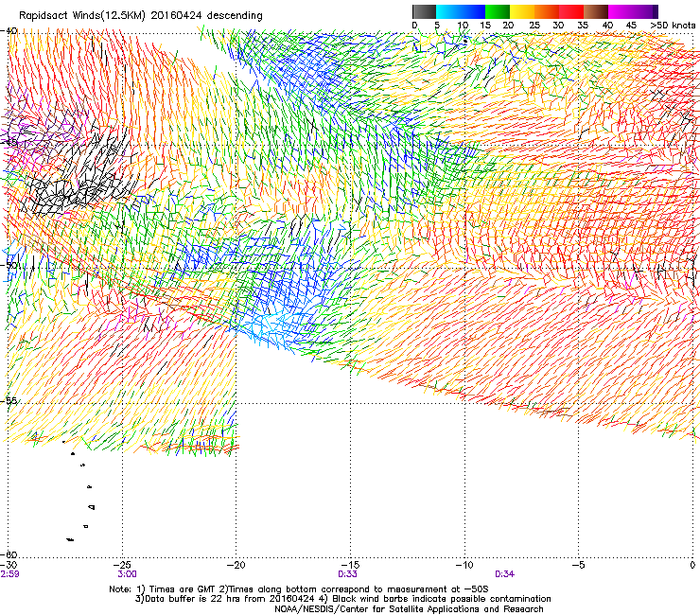This screenshot has height=615, width=700.
Task: Click the '-25' longitude axis label
Action: [124, 565]
